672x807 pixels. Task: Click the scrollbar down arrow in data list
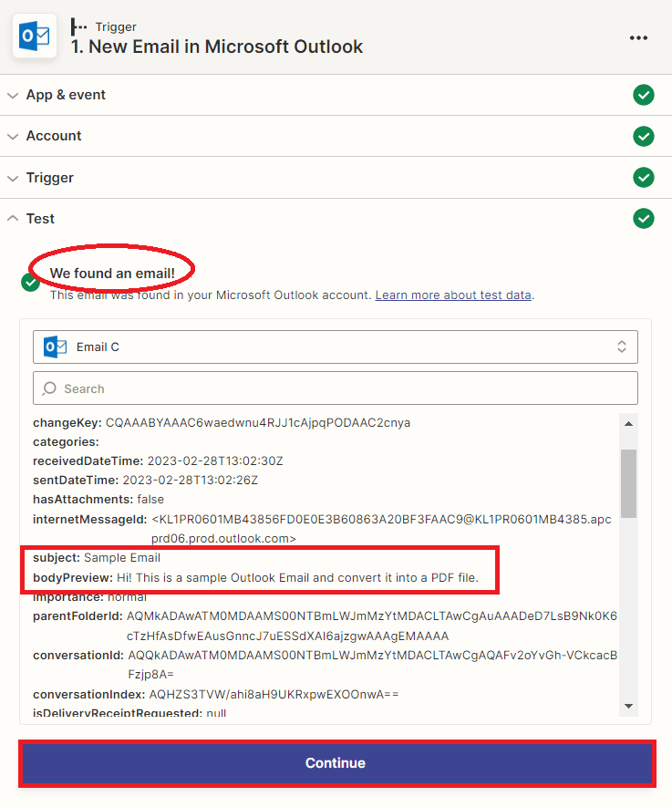tap(628, 706)
